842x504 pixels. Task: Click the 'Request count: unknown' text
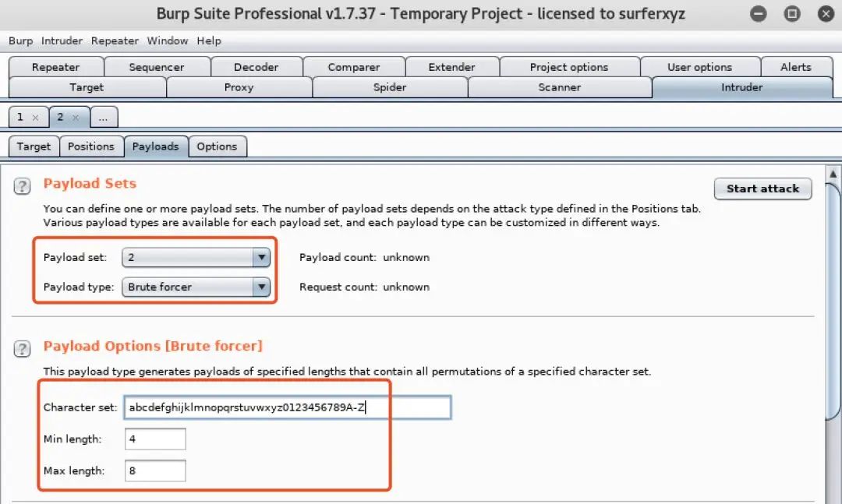coord(364,287)
